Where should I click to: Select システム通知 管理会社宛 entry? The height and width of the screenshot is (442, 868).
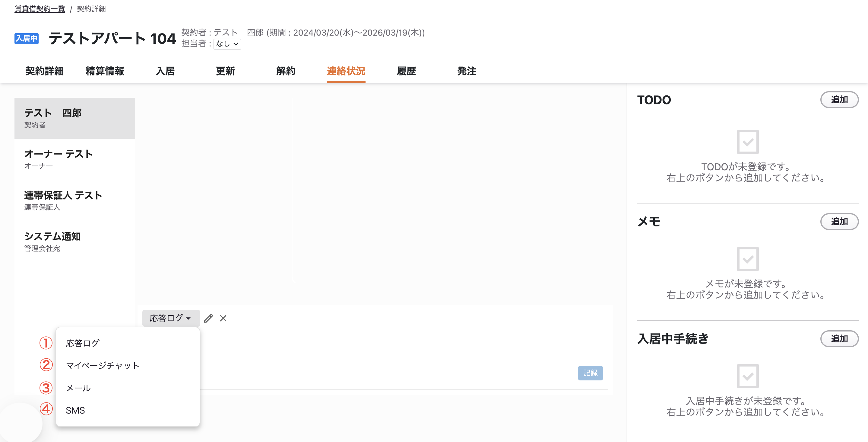pyautogui.click(x=75, y=242)
